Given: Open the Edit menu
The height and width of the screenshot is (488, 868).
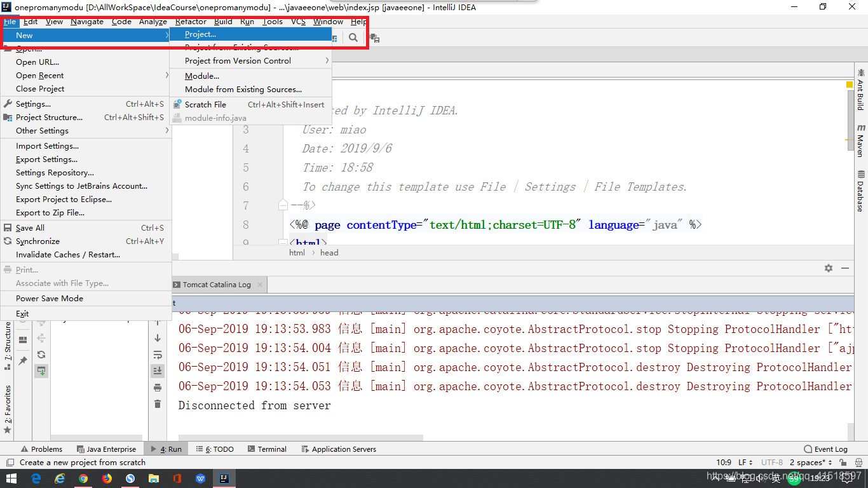Looking at the screenshot, I should click(31, 22).
